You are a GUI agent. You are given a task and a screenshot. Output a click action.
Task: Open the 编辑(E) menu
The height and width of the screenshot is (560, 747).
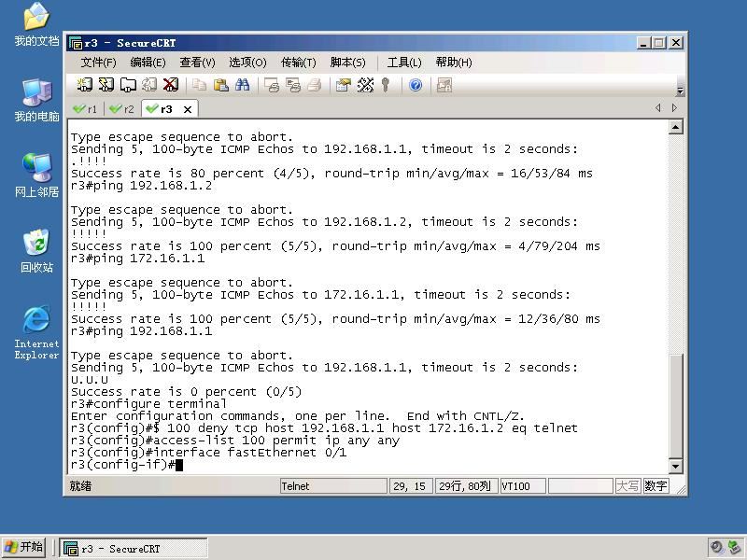[x=148, y=63]
